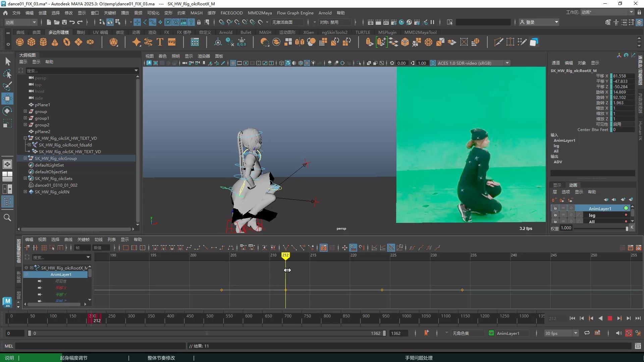Go to start of playback range
This screenshot has height=362, width=644.
click(x=572, y=318)
